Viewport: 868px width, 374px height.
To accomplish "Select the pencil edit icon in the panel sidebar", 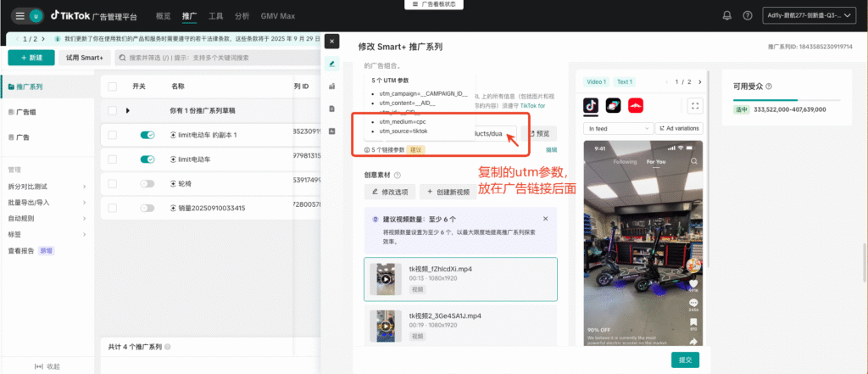I will pyautogui.click(x=331, y=64).
